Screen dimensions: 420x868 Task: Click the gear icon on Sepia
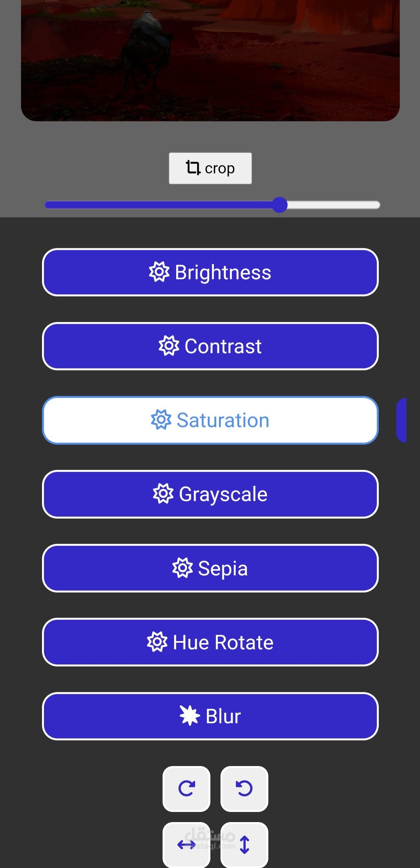182,568
